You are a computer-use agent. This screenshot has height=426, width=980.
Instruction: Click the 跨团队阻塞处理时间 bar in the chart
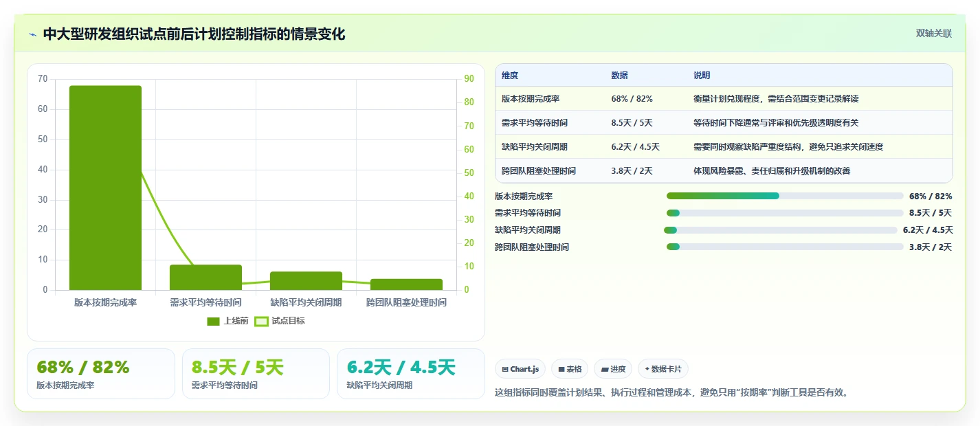pyautogui.click(x=406, y=284)
